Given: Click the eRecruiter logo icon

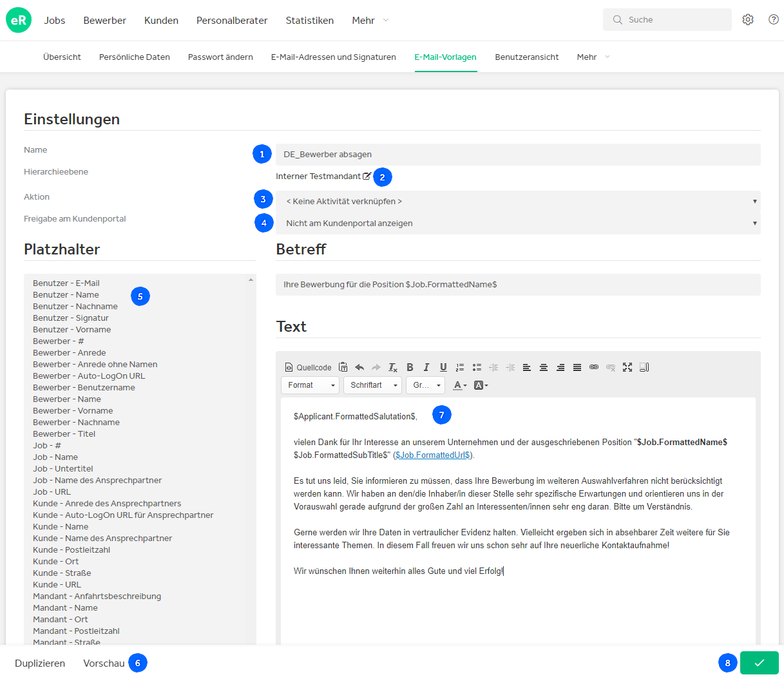Looking at the screenshot, I should (x=19, y=20).
